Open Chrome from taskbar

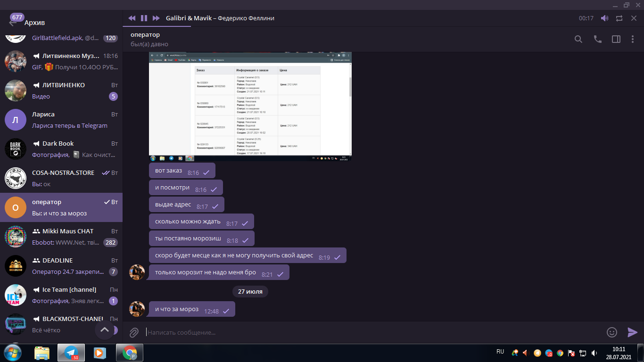[130, 353]
